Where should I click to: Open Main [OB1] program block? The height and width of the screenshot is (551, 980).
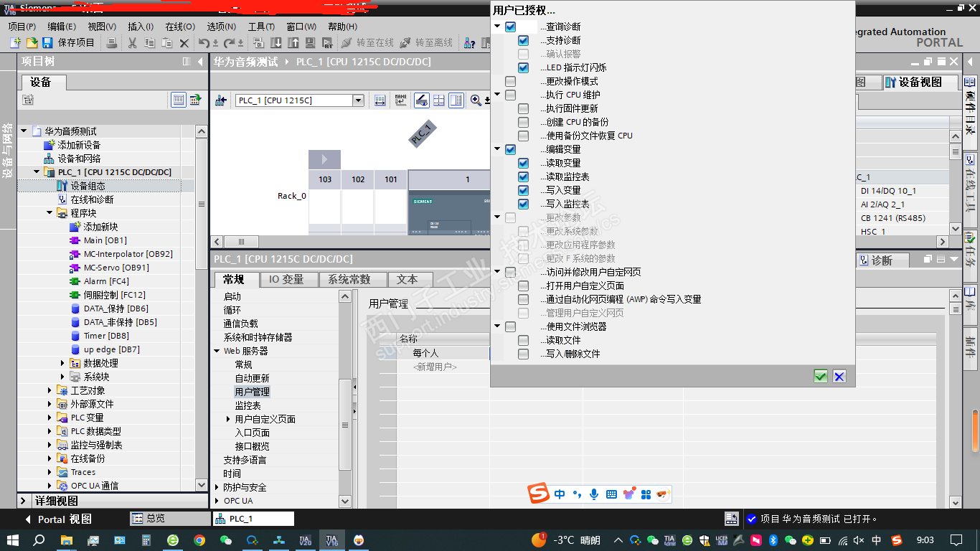tap(105, 240)
